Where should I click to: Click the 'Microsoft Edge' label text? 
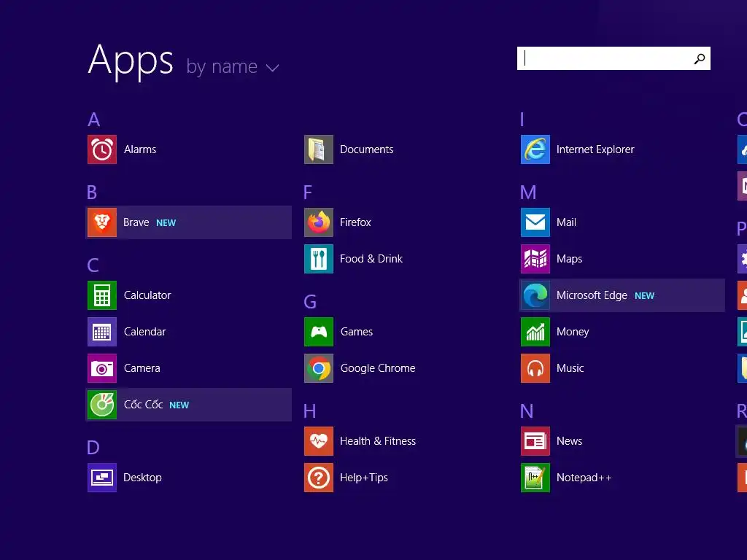coord(592,296)
